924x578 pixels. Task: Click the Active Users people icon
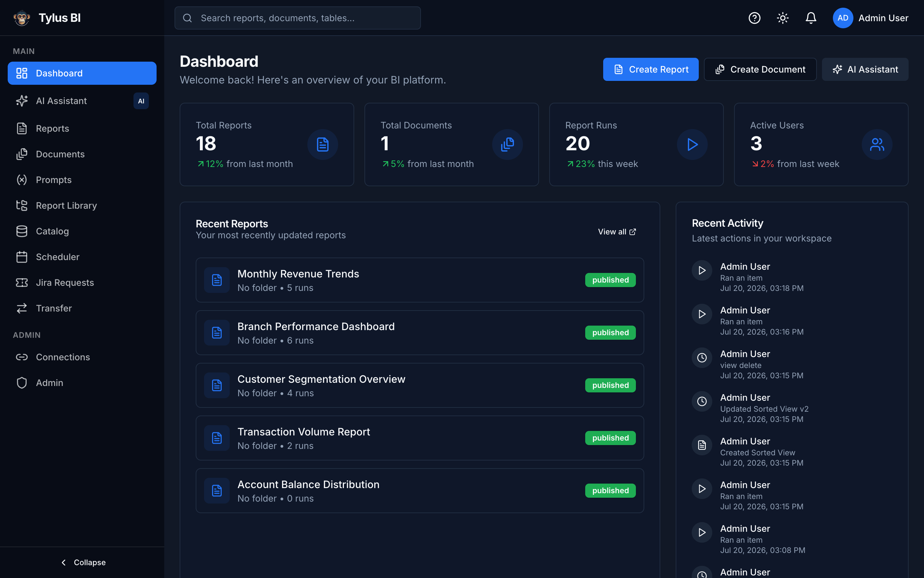click(x=877, y=144)
